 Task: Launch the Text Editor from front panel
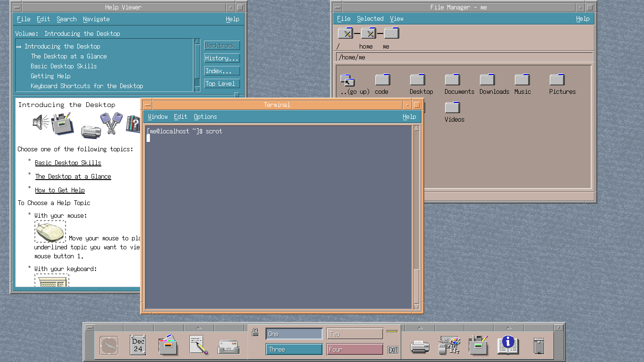click(198, 346)
